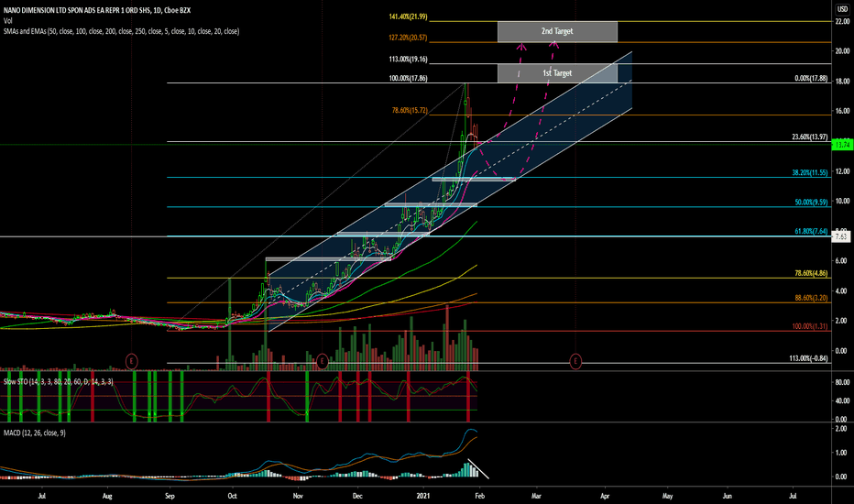
Task: Click the 0.00%(17.88) retracement label
Action: [x=811, y=79]
